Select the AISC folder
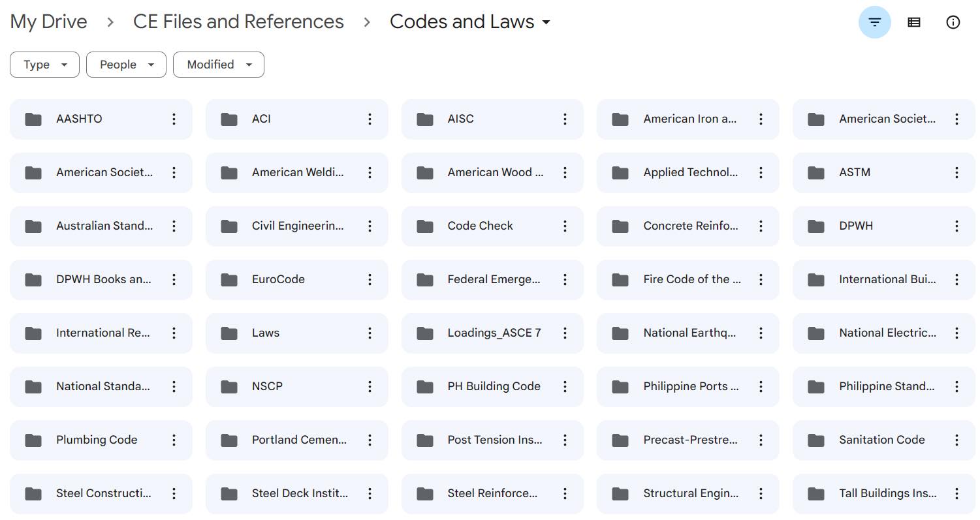The width and height of the screenshot is (980, 520). pos(492,119)
